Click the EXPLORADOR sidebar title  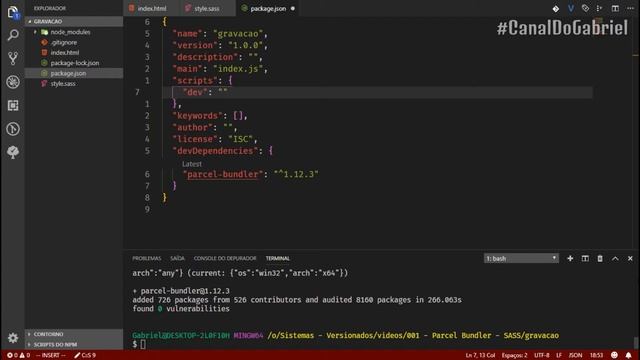tap(50, 8)
